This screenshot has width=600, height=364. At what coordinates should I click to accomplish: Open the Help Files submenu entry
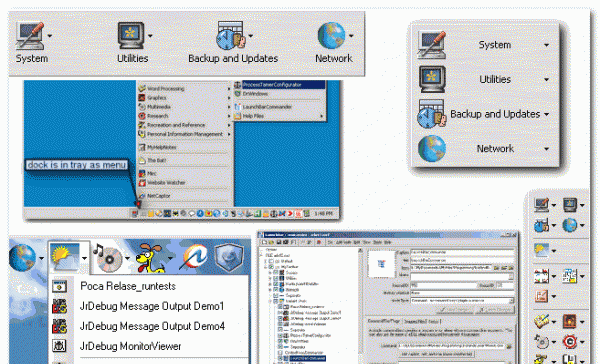[279, 116]
